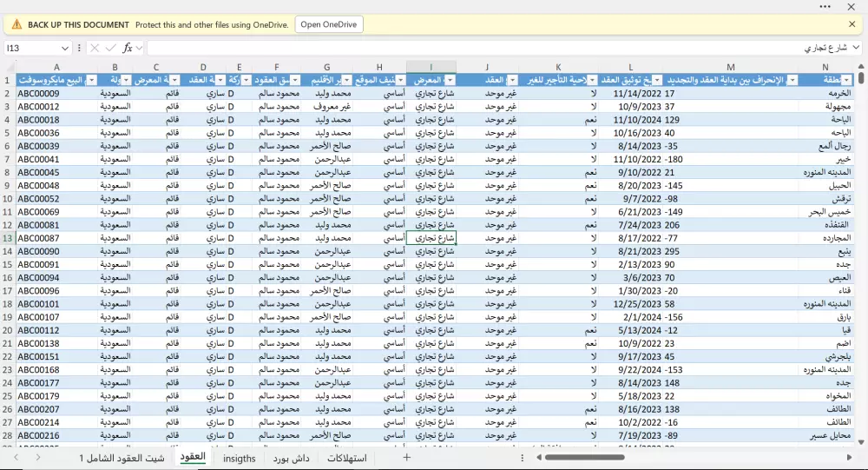868x470 pixels.
Task: Dismiss the backup notification banner
Action: 852,24
